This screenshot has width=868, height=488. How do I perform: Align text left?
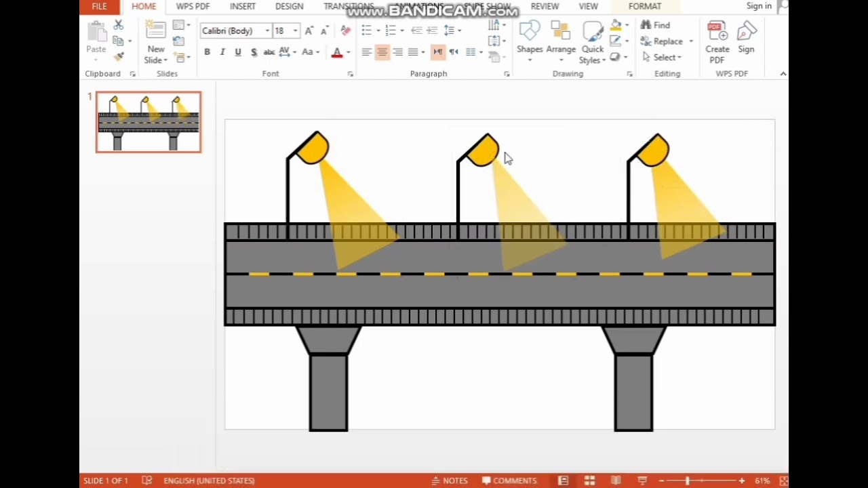click(366, 52)
